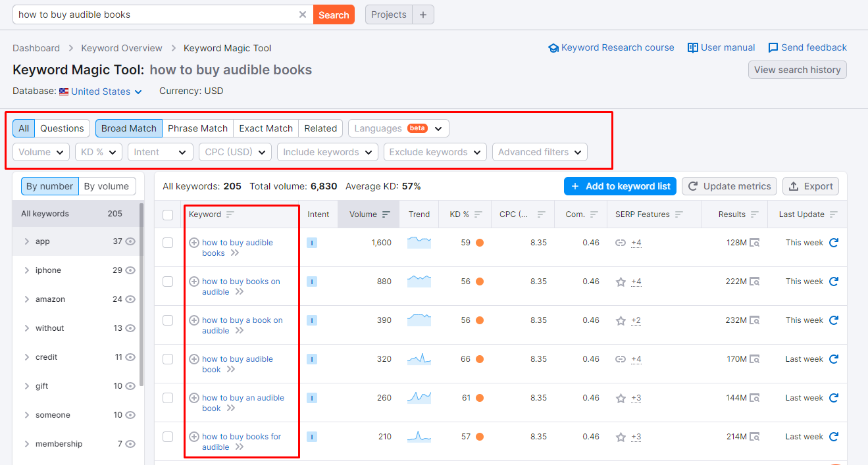Click star SERP feature icon in 880 volume row
Viewport: 868px width, 465px height.
(621, 281)
